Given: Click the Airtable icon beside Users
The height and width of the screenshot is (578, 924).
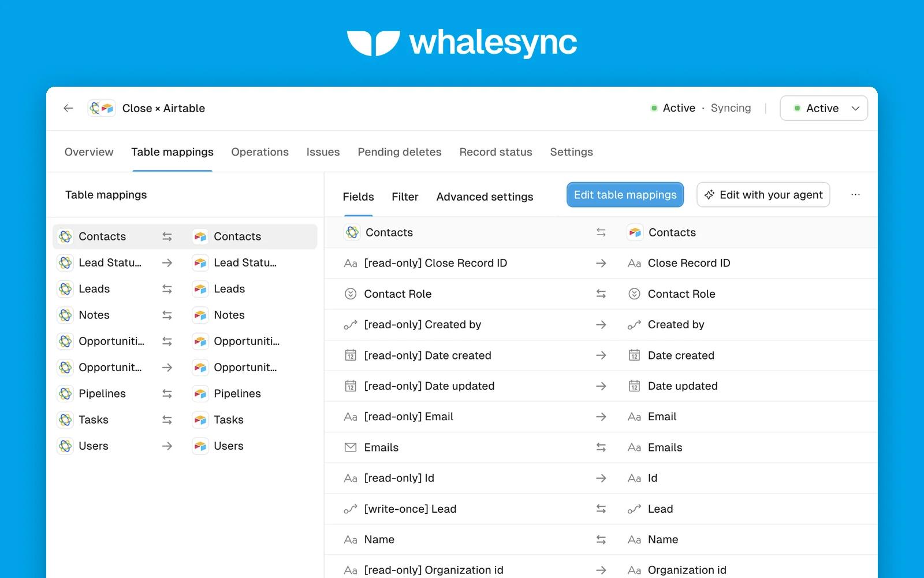Looking at the screenshot, I should coord(200,446).
